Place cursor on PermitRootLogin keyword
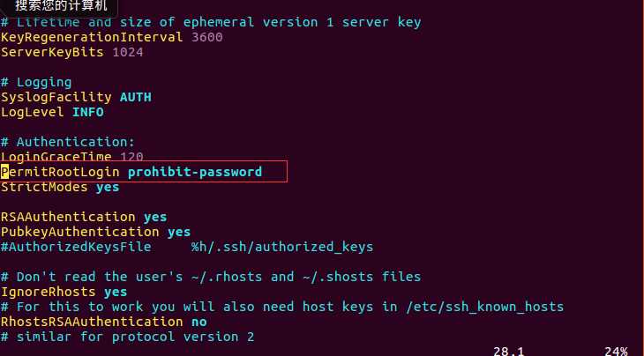 [x=60, y=172]
